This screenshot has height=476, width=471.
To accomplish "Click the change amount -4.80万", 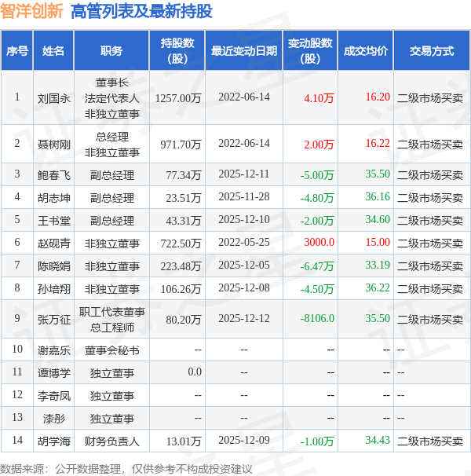I will click(317, 198).
